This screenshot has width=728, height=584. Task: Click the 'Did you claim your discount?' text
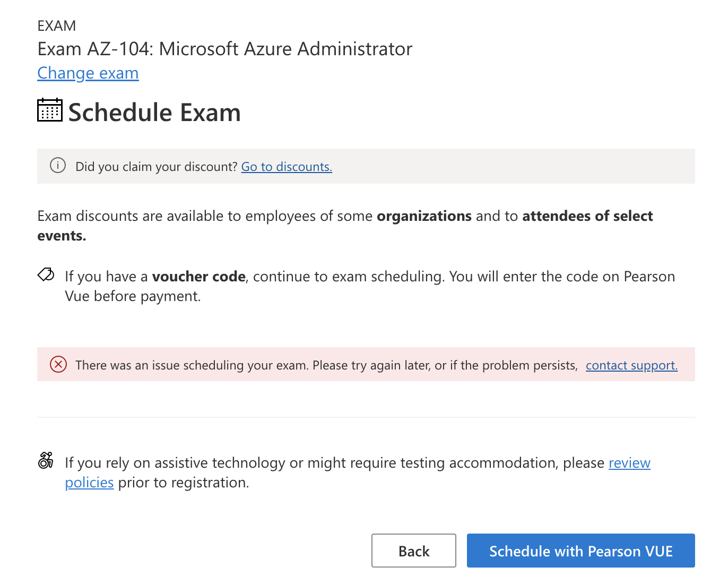coord(157,167)
